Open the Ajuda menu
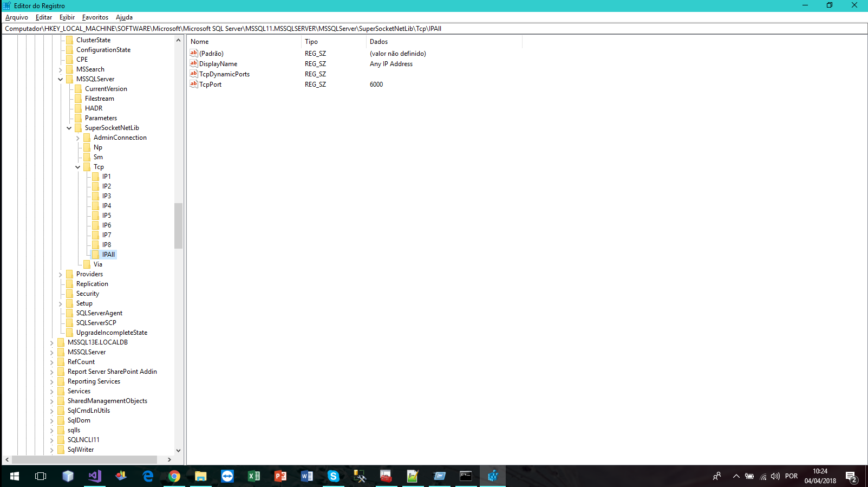This screenshot has width=868, height=487. coord(124,17)
